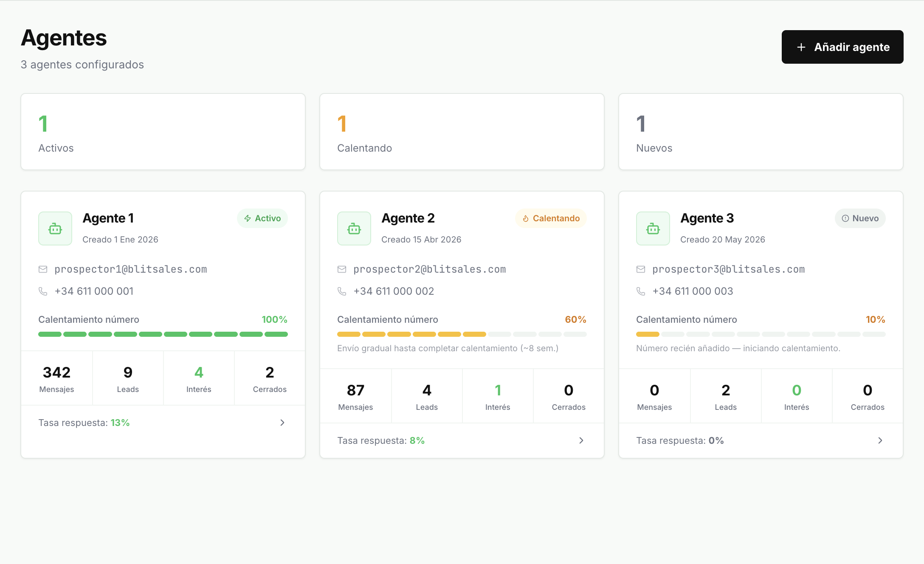This screenshot has width=924, height=564.
Task: Click the Agente 2 60% warm-up progress bar
Action: coord(462,334)
